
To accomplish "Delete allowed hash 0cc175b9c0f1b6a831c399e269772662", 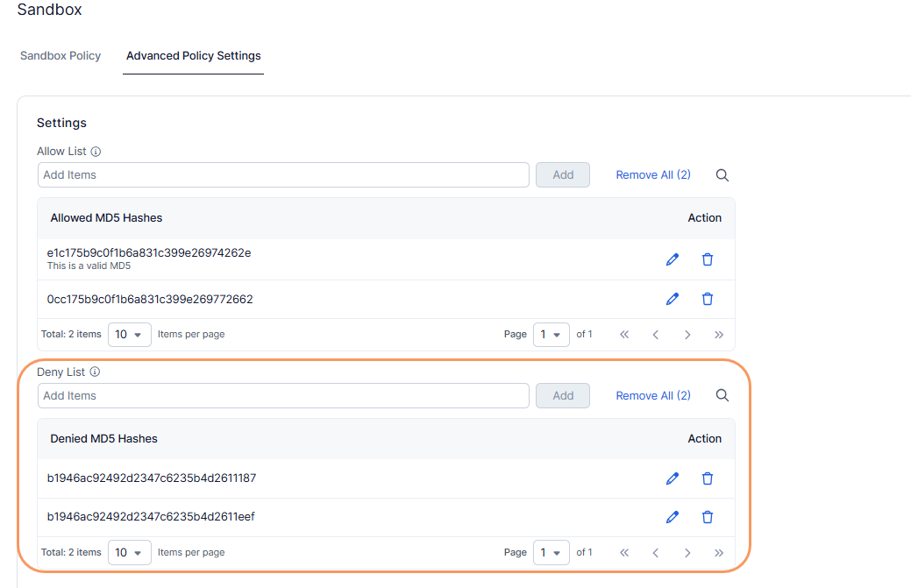I will click(x=707, y=299).
